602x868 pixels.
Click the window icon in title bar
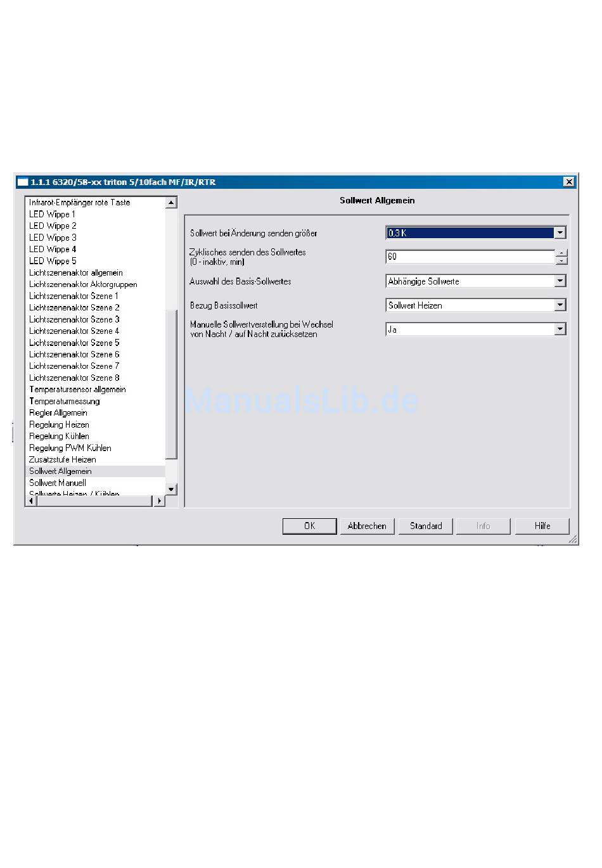[x=23, y=182]
